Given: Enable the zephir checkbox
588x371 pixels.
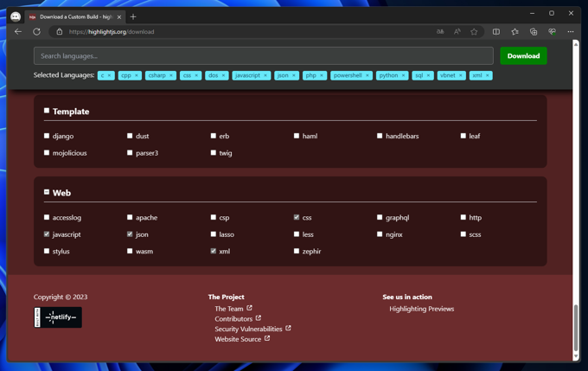Looking at the screenshot, I should point(297,251).
